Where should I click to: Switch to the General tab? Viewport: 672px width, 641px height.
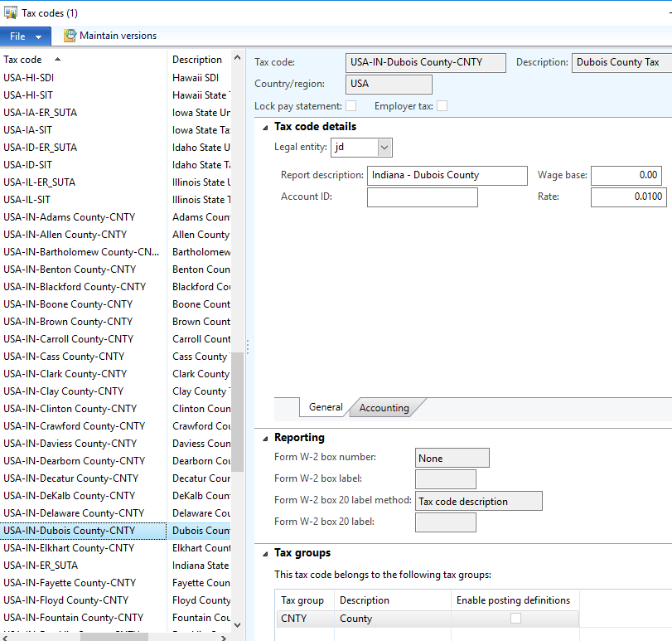coord(326,407)
